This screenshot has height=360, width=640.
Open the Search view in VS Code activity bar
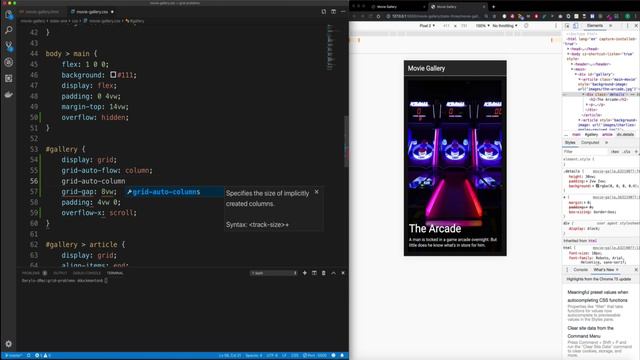(x=9, y=30)
